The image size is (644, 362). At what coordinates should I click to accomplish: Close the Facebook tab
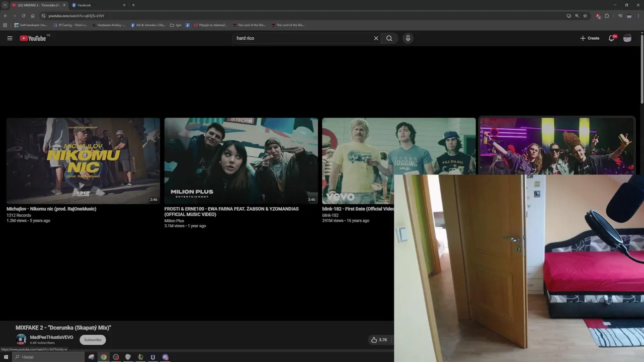pos(124,5)
